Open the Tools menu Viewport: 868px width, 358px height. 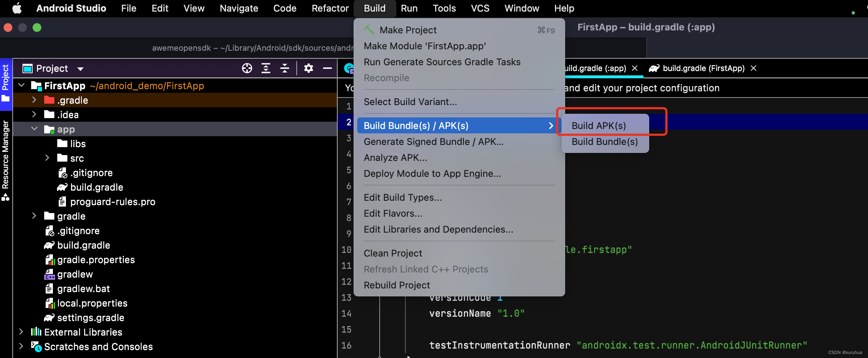coord(444,8)
